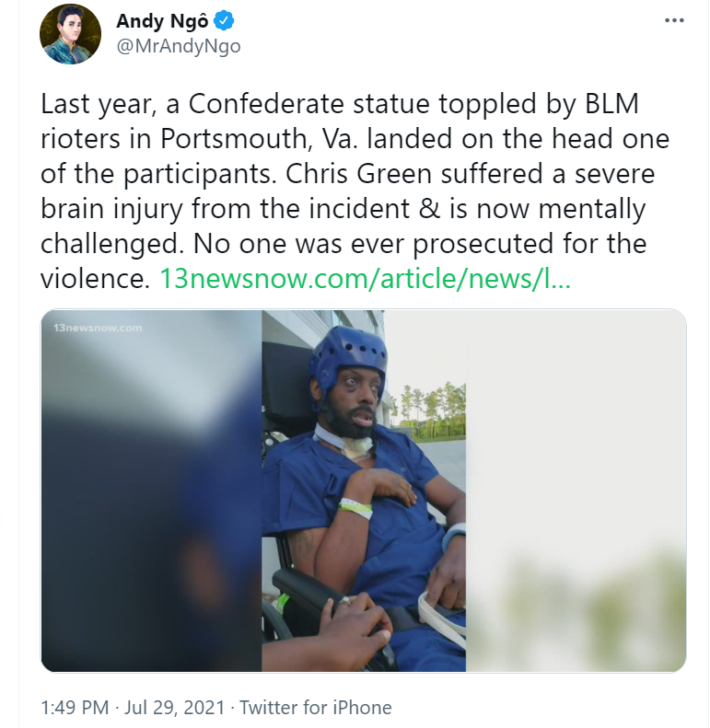This screenshot has height=728, width=710.
Task: Open the center photo of man in wheelchair
Action: [364, 491]
